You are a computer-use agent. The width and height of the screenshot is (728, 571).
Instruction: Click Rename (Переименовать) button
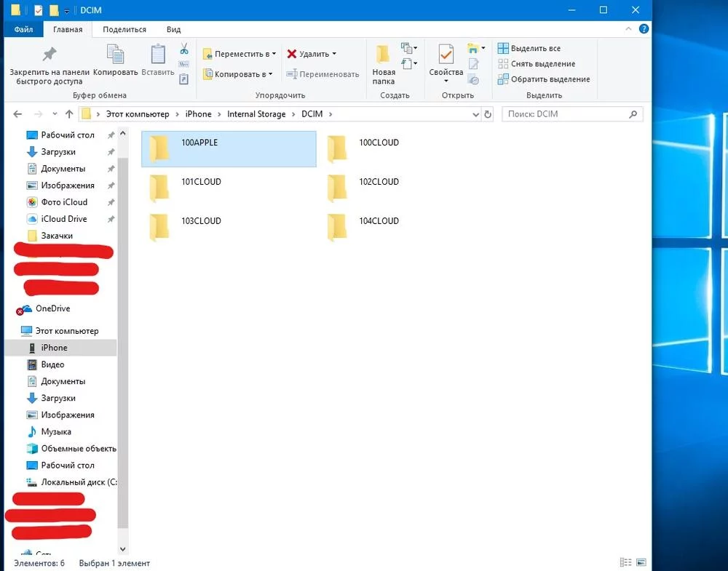323,73
